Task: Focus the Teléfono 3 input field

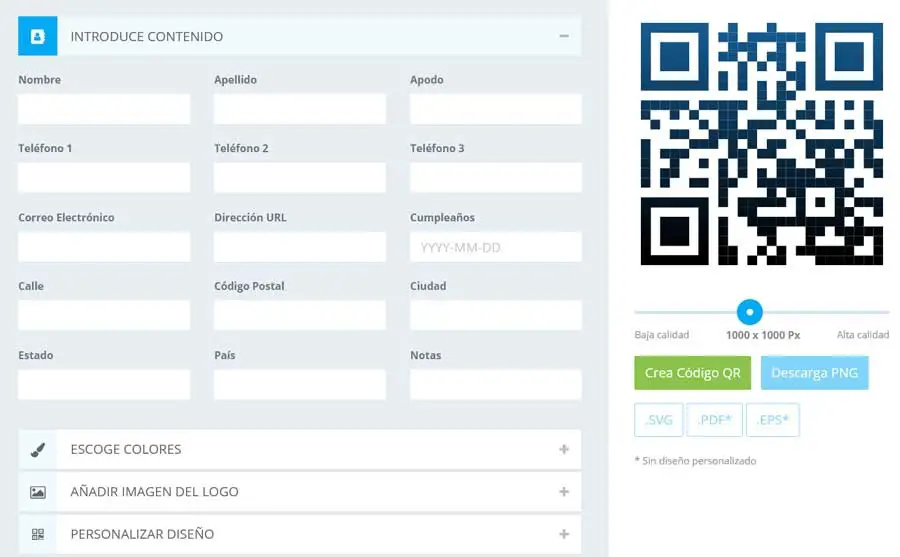Action: [x=495, y=177]
